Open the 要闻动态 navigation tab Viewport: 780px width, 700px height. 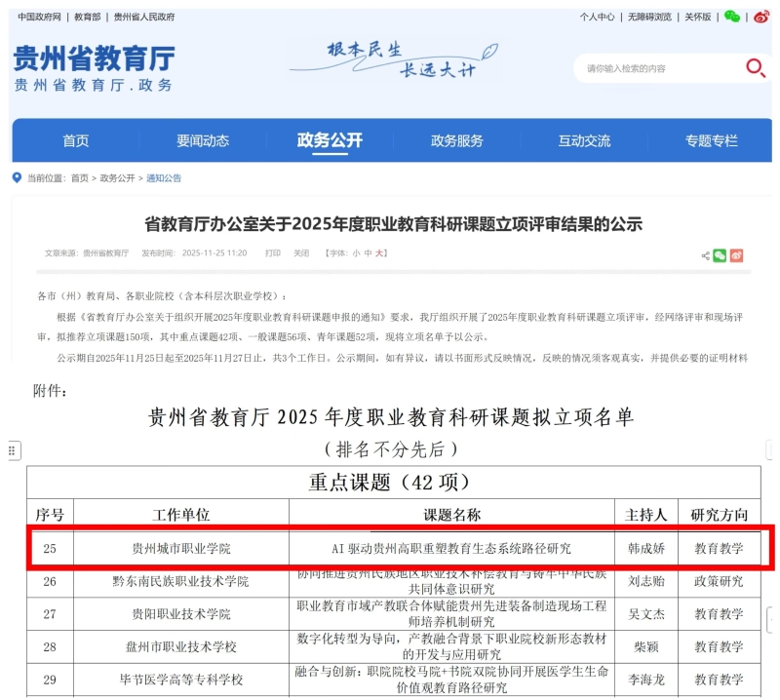[203, 141]
